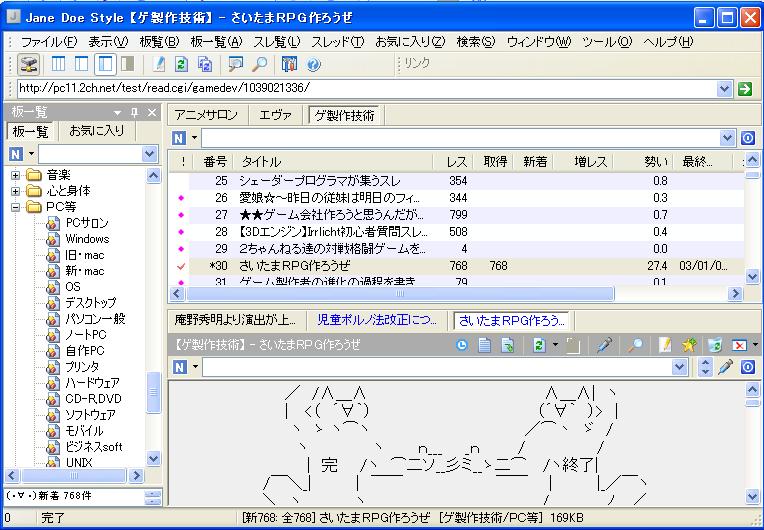The width and height of the screenshot is (764, 530).
Task: Click the empty frame icon in thread toolbar
Action: pos(573,345)
